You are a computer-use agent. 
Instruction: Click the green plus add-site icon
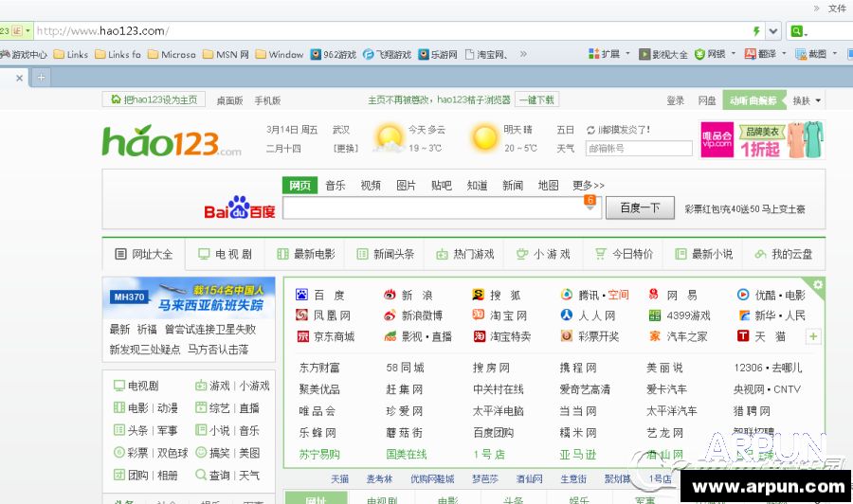[813, 336]
